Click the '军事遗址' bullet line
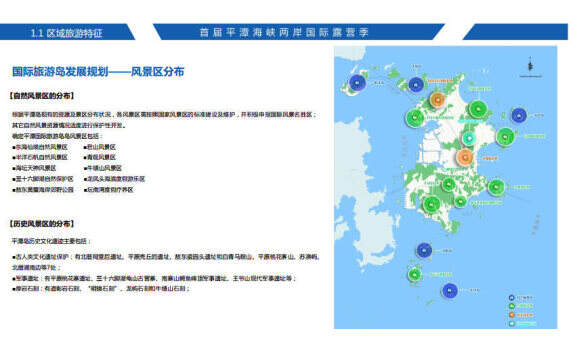The image size is (570, 360). 154,278
